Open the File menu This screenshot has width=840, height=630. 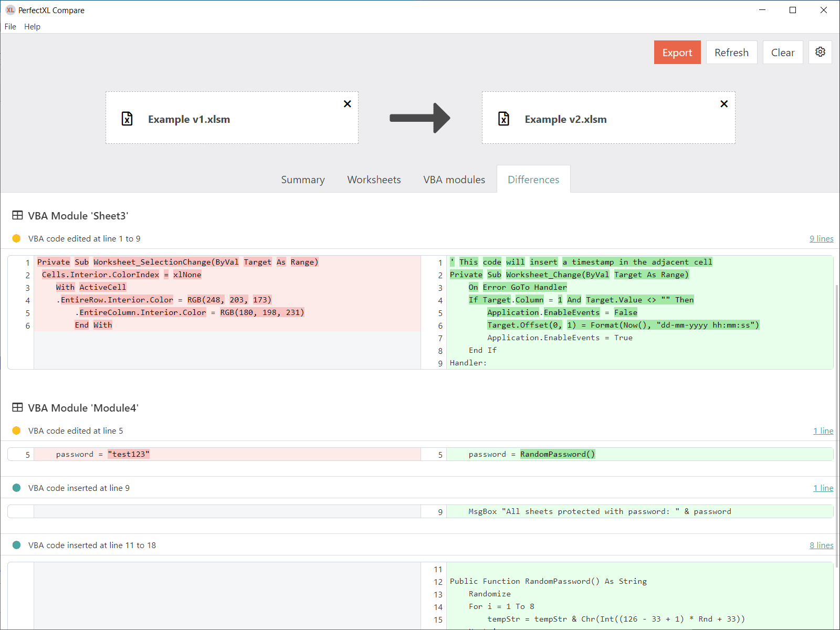point(10,26)
